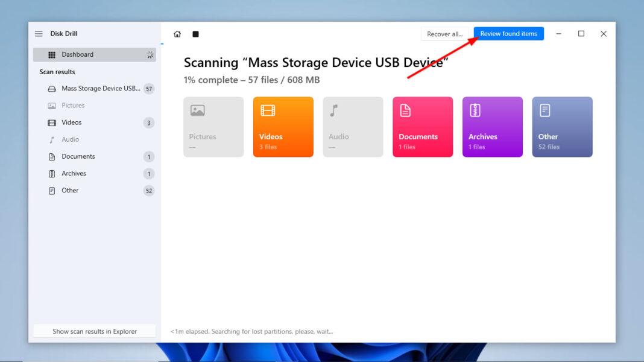The width and height of the screenshot is (644, 362).
Task: Click the Other icon in the sidebar
Action: coord(52,190)
